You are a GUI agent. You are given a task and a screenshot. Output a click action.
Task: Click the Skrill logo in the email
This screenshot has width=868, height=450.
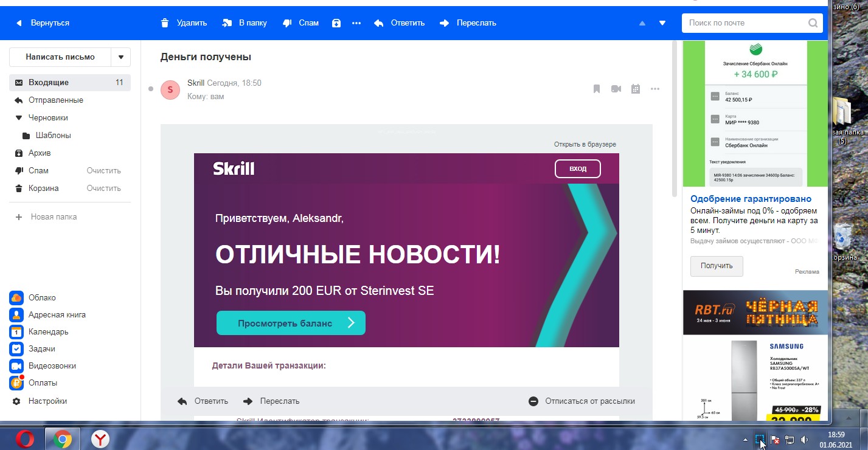click(x=234, y=169)
